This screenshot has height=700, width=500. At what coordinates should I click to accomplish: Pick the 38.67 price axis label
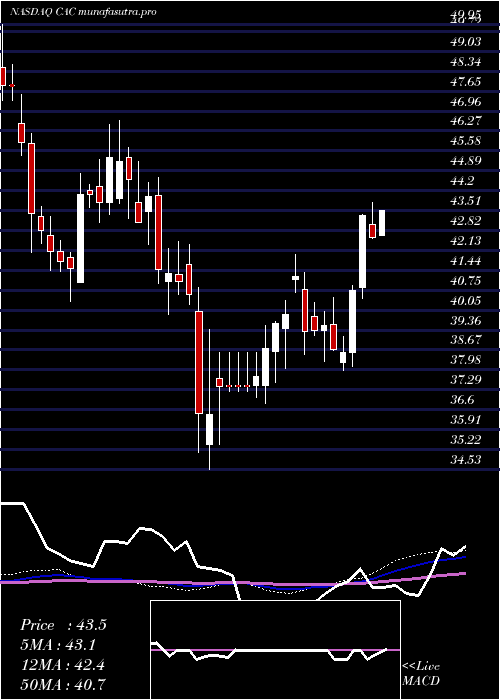[466, 340]
